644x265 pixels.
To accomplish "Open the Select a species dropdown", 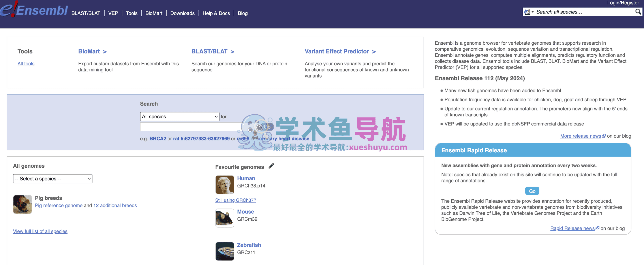I will [x=53, y=179].
